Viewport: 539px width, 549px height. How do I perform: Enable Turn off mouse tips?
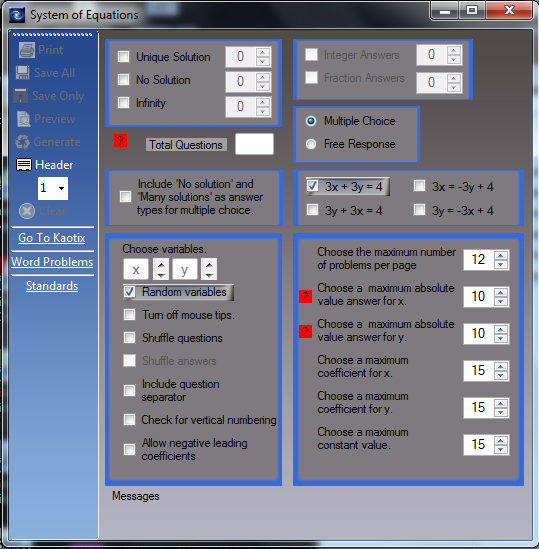(x=129, y=314)
